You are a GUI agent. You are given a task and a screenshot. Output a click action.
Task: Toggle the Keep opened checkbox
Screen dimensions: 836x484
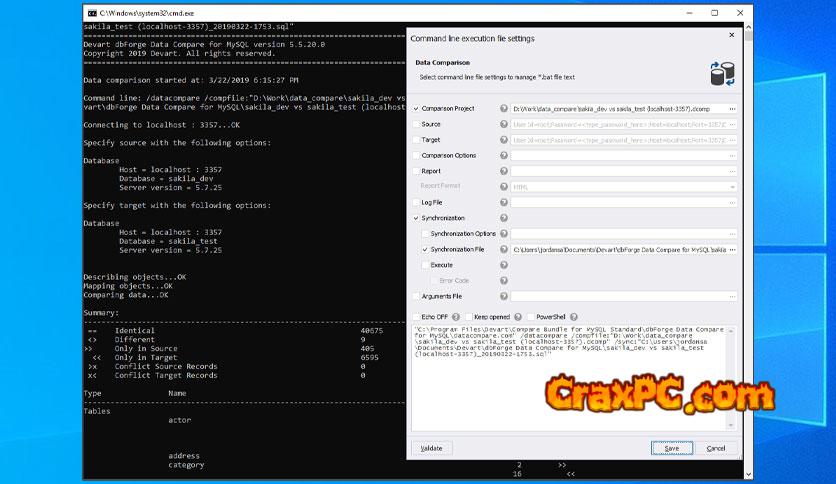pyautogui.click(x=468, y=316)
